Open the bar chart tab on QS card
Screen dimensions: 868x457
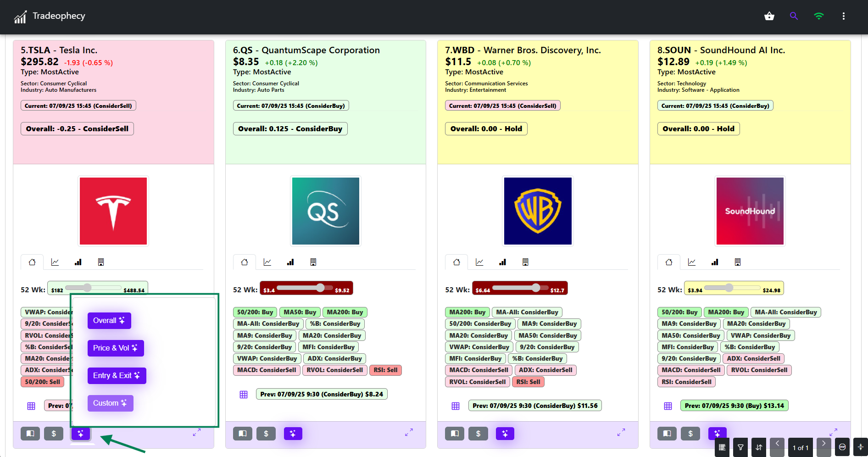click(x=290, y=262)
